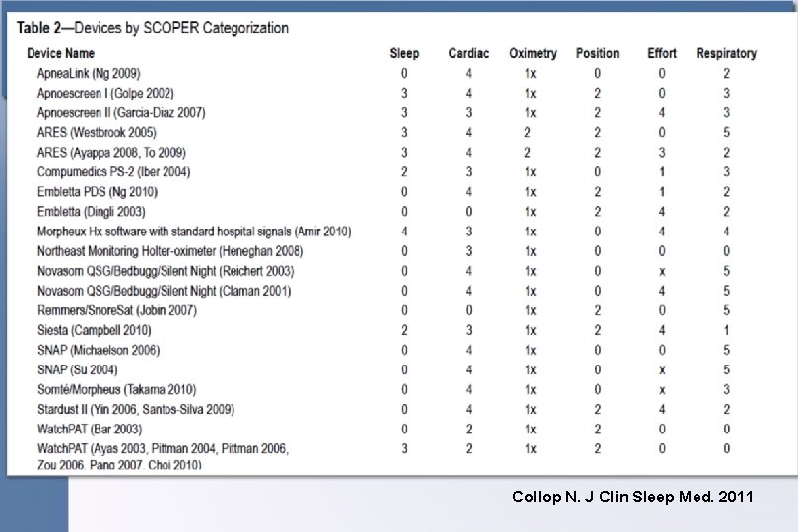The width and height of the screenshot is (798, 532).
Task: Click Respiratory value 0 in Northeast Monitoring row
Action: [726, 251]
